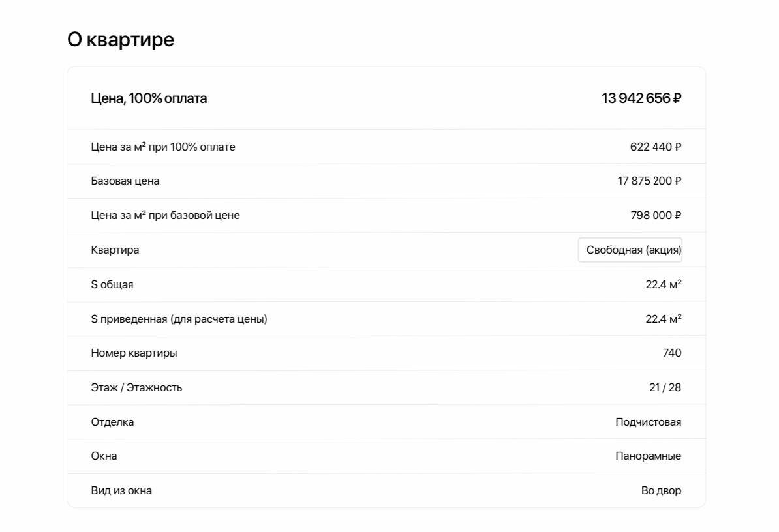This screenshot has width=779, height=532.
Task: Select the 798 000 ₽ value
Action: (656, 215)
